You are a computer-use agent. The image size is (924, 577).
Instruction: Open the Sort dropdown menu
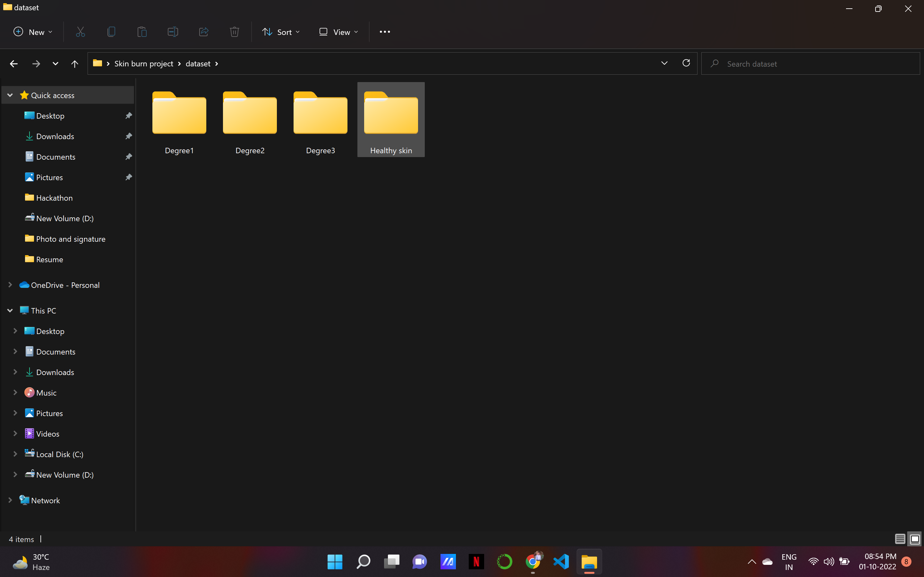[x=281, y=32]
